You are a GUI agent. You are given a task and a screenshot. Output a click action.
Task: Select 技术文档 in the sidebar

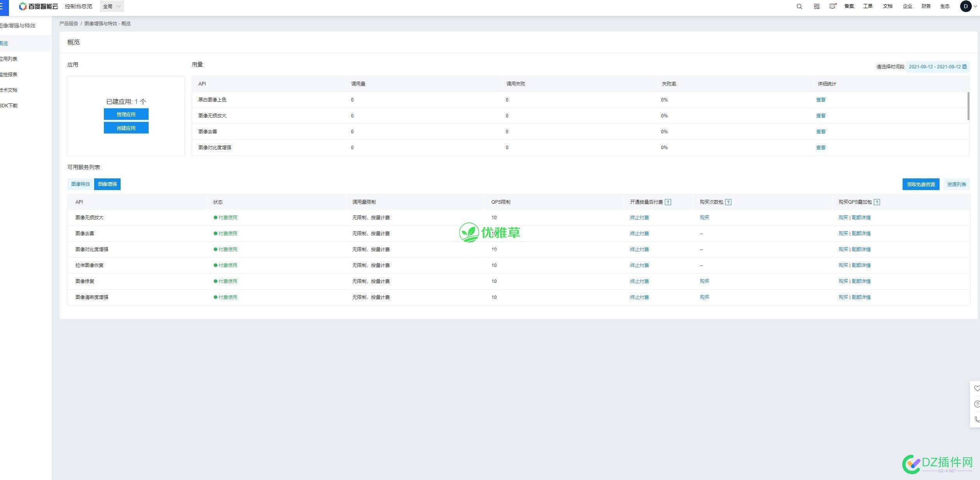[x=26, y=90]
